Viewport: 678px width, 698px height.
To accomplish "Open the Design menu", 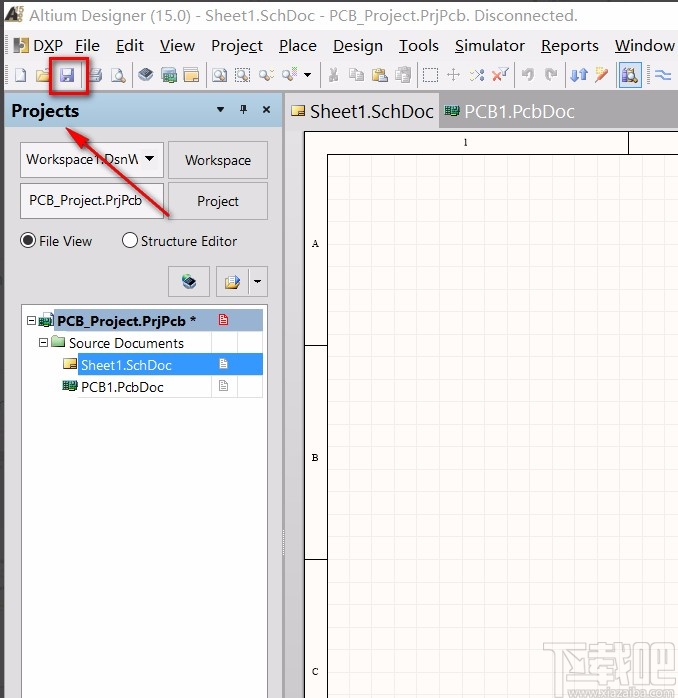I will pyautogui.click(x=358, y=46).
